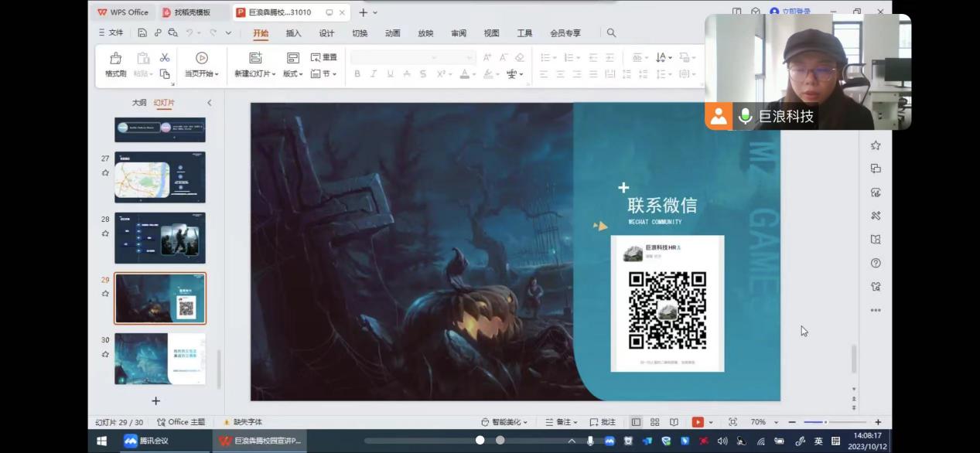
Task: Toggle the star on slide 30
Action: (105, 354)
